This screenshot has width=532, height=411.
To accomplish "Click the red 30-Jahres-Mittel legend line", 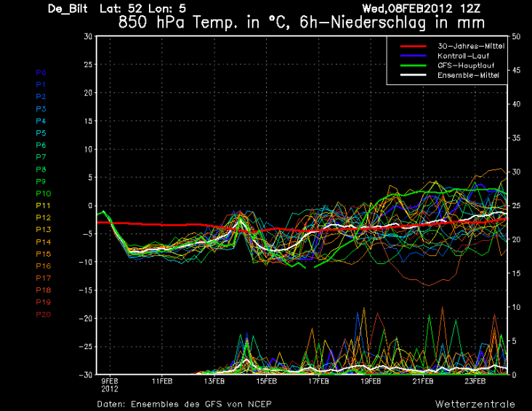I will point(414,46).
